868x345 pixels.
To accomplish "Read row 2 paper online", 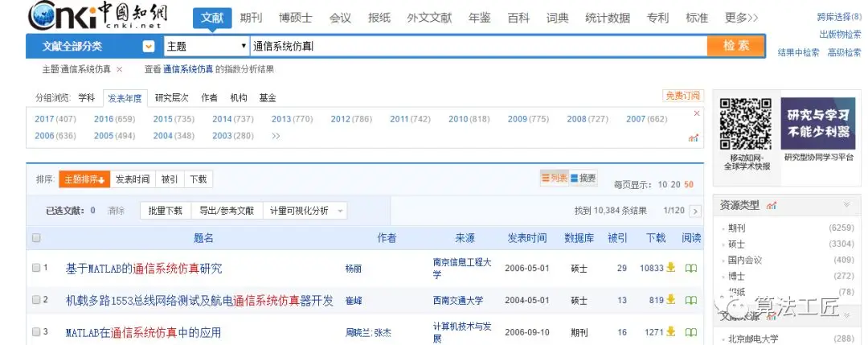I will coord(691,301).
